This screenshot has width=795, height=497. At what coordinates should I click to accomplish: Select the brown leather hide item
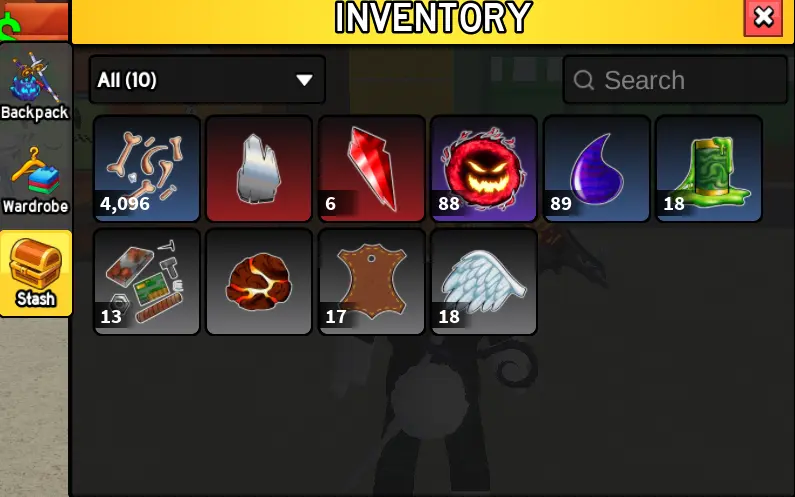click(x=372, y=281)
